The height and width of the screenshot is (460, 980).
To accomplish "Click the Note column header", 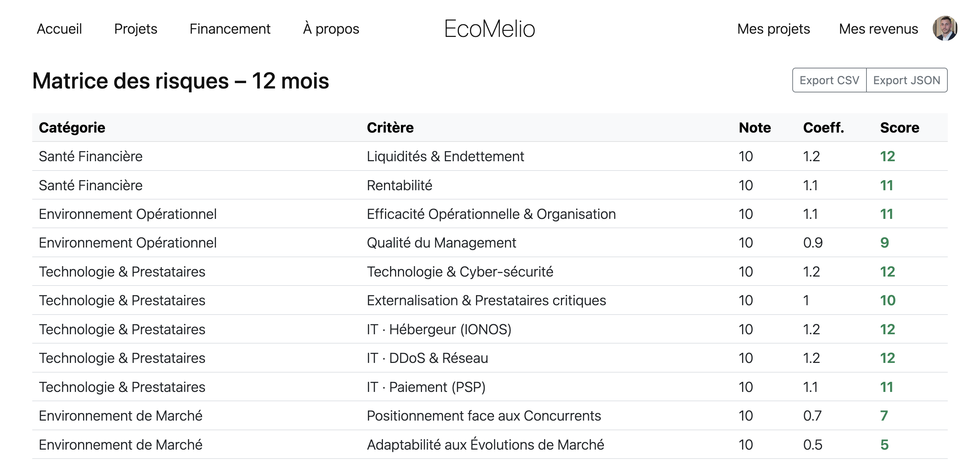I will [x=754, y=128].
